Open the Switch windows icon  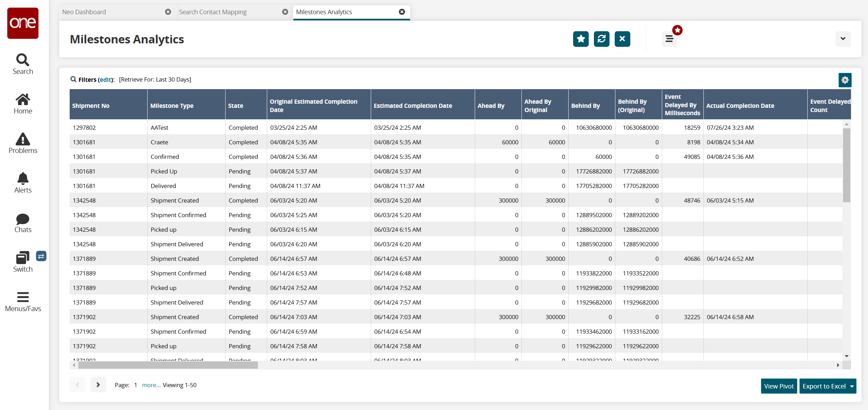point(23,262)
